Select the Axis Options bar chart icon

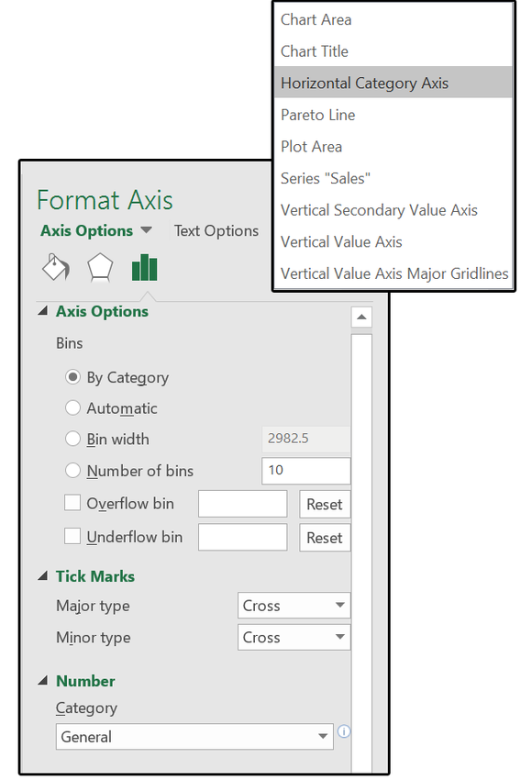pyautogui.click(x=145, y=267)
